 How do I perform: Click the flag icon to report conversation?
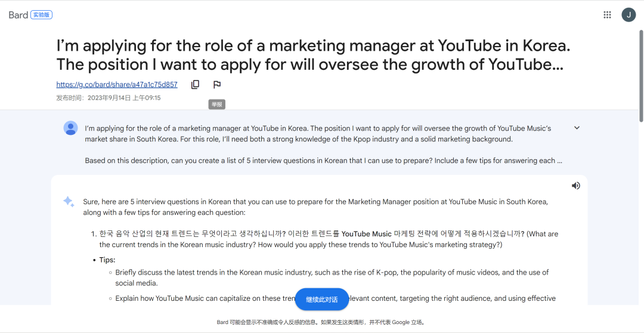(x=217, y=85)
